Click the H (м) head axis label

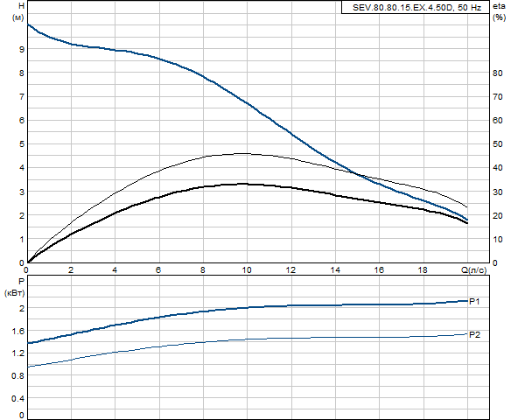pos(19,12)
